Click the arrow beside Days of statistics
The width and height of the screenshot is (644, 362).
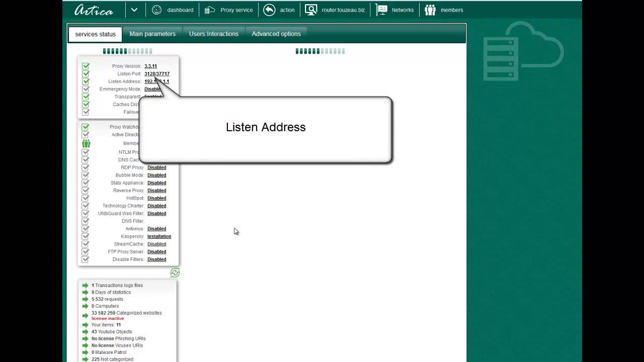coord(86,292)
